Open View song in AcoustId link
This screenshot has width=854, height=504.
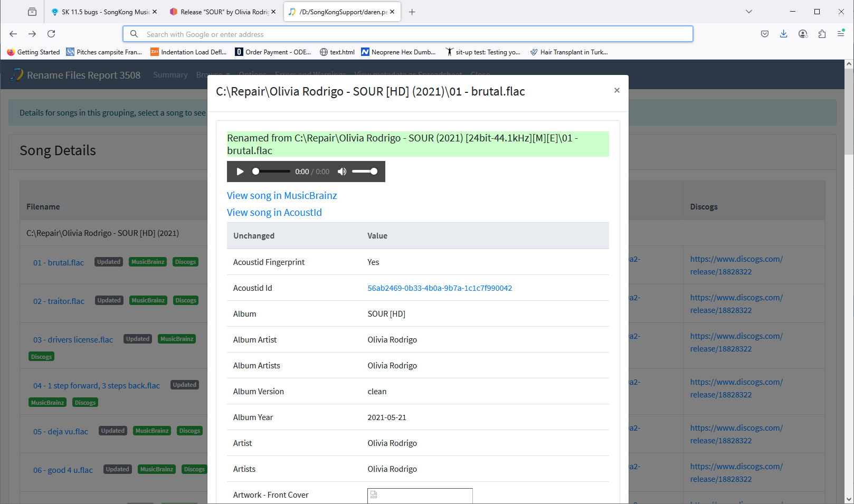pos(274,212)
